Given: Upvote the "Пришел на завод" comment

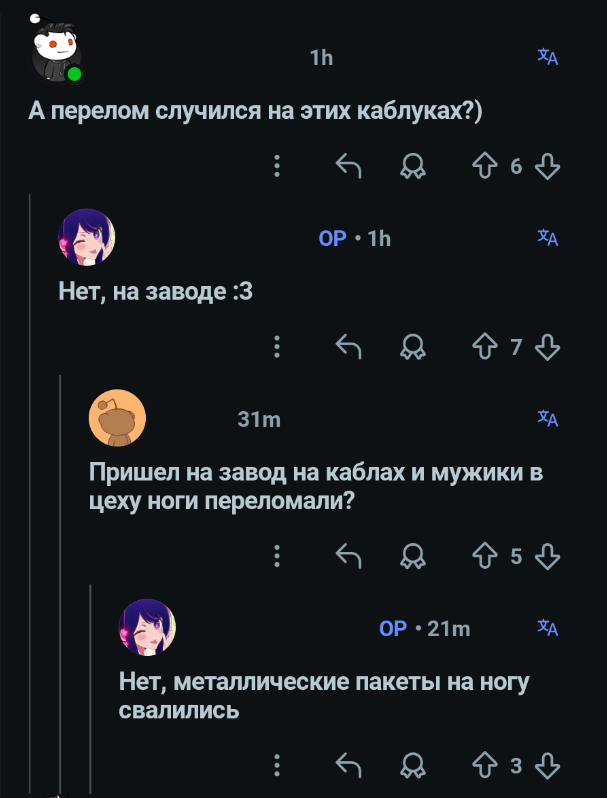Looking at the screenshot, I should pos(485,555).
